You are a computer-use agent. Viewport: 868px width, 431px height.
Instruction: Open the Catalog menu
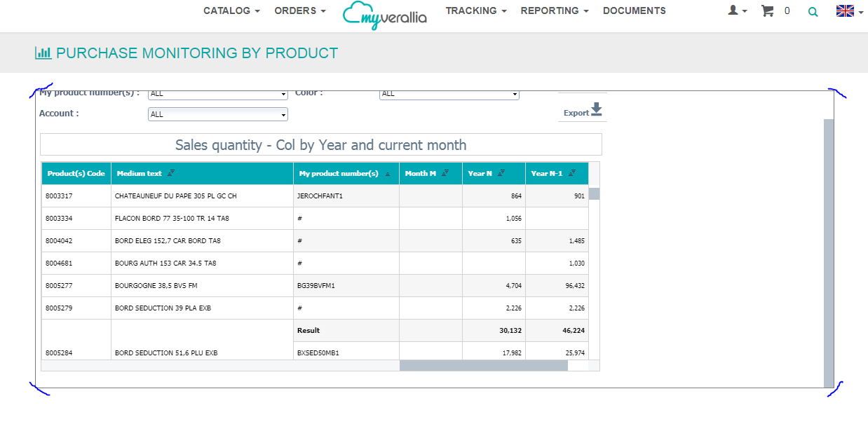click(231, 11)
